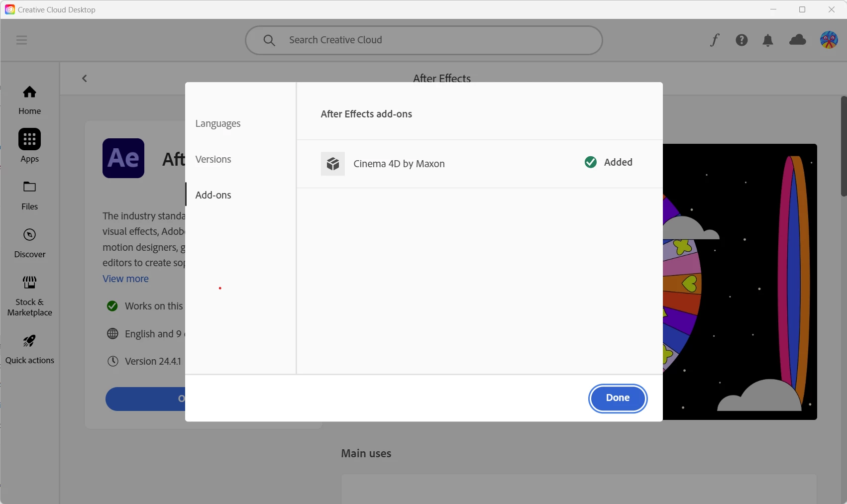Open the notifications bell icon
Viewport: 847px width, 504px height.
pyautogui.click(x=768, y=40)
